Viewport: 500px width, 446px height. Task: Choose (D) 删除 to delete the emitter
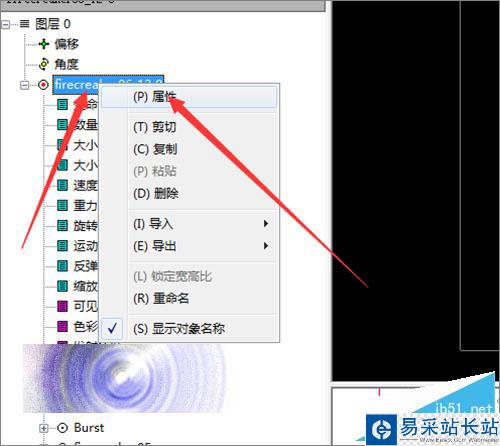click(x=156, y=194)
